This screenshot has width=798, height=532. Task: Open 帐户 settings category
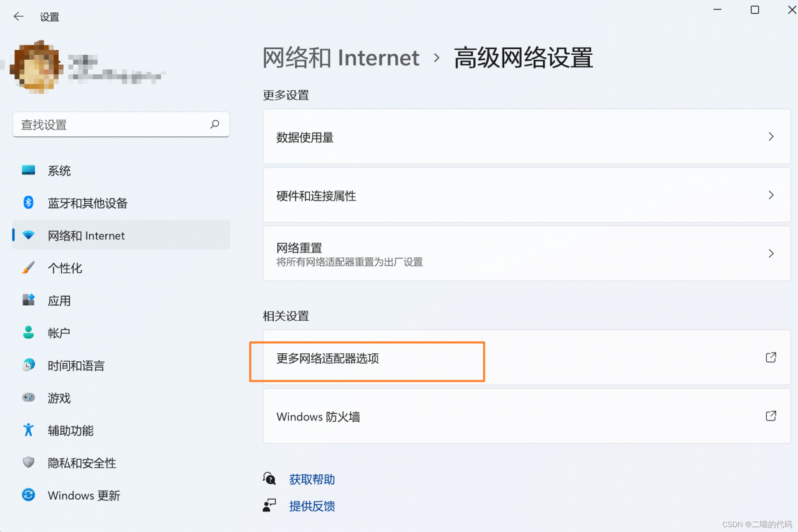click(x=121, y=333)
